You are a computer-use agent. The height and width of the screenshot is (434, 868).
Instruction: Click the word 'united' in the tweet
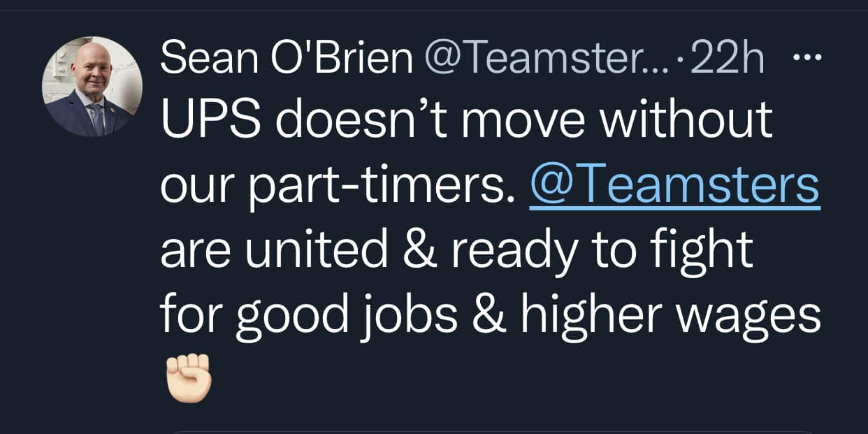pos(319,249)
